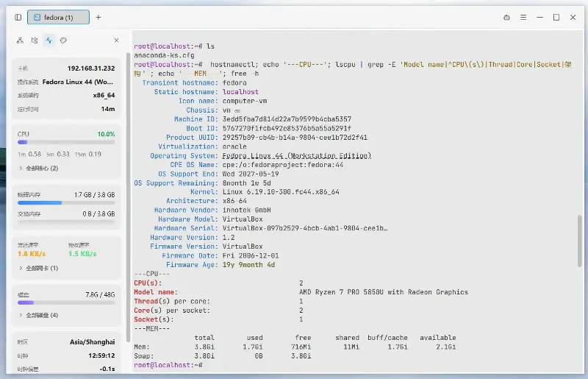
Task: Click the '7.8G / 48G' disk value
Action: tap(100, 294)
